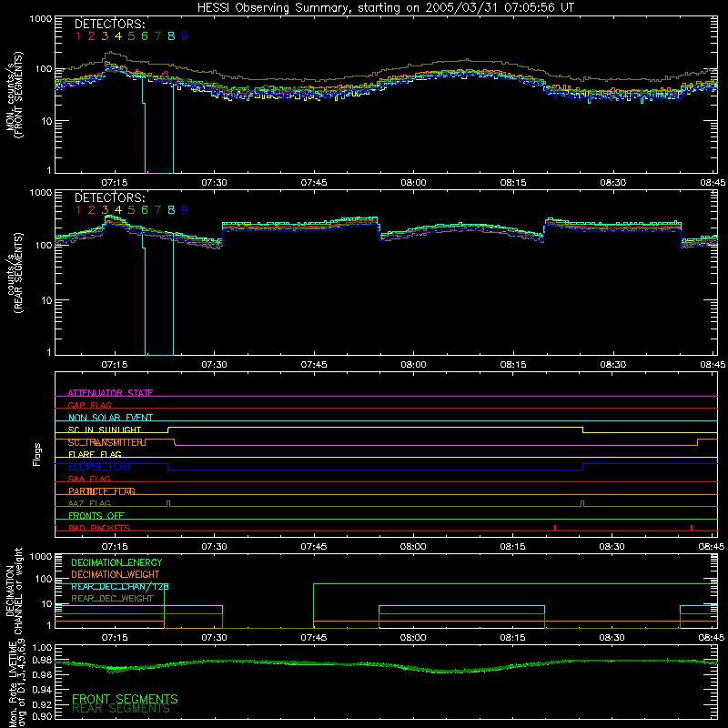Select green detector 6 in front segments legend

145,36
